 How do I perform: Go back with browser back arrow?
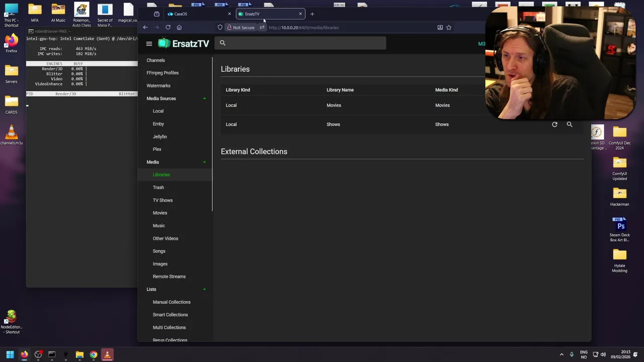pyautogui.click(x=145, y=28)
